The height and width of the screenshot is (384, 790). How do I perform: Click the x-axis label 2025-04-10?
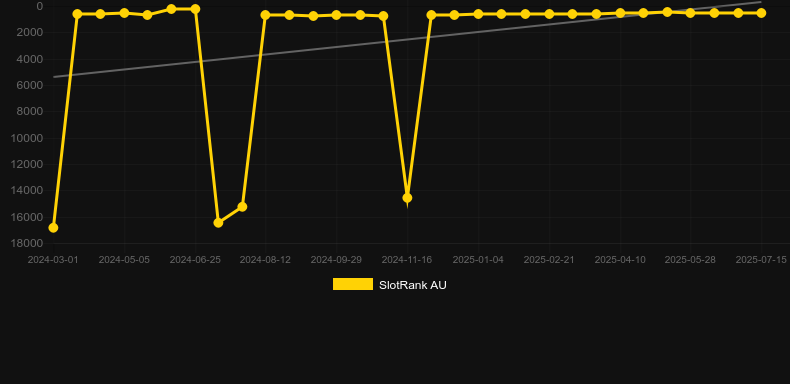620,260
